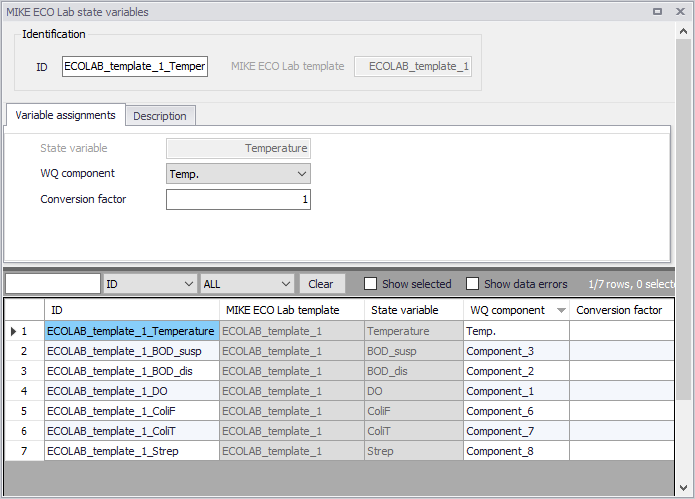This screenshot has width=695, height=499.
Task: Click template cell in BOD_susp row
Action: tap(292, 351)
